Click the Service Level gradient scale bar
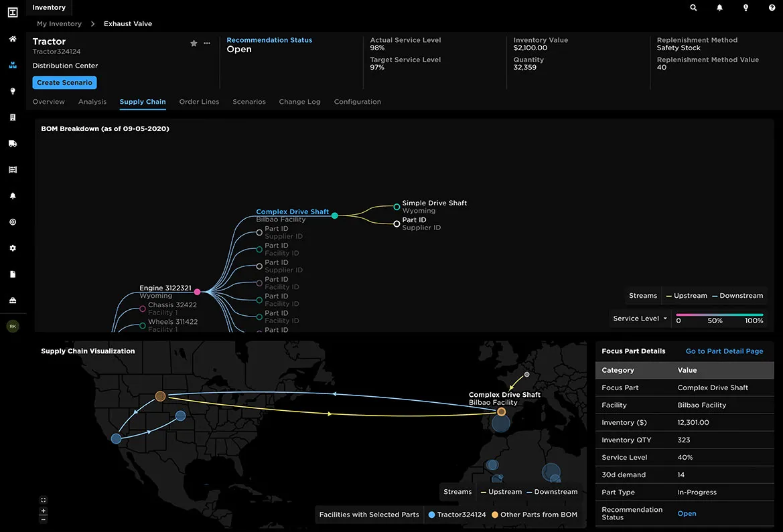Screen dimensions: 783x532 pos(719,315)
